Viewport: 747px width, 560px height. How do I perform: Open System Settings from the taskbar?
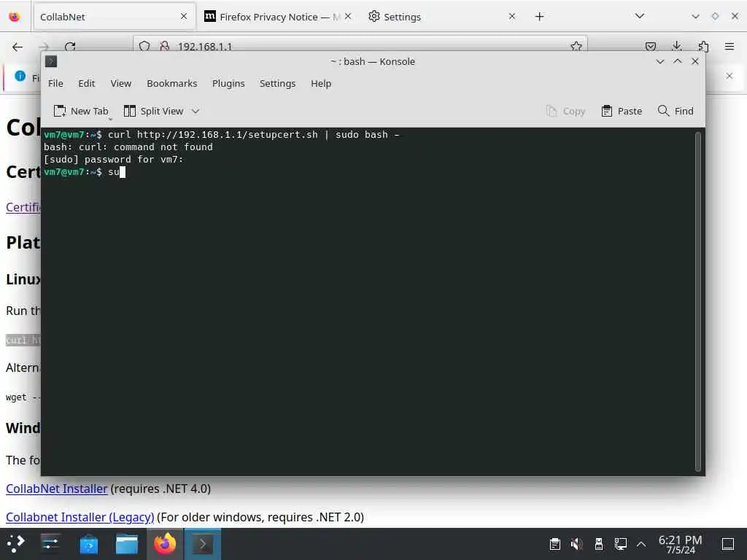tap(50, 544)
